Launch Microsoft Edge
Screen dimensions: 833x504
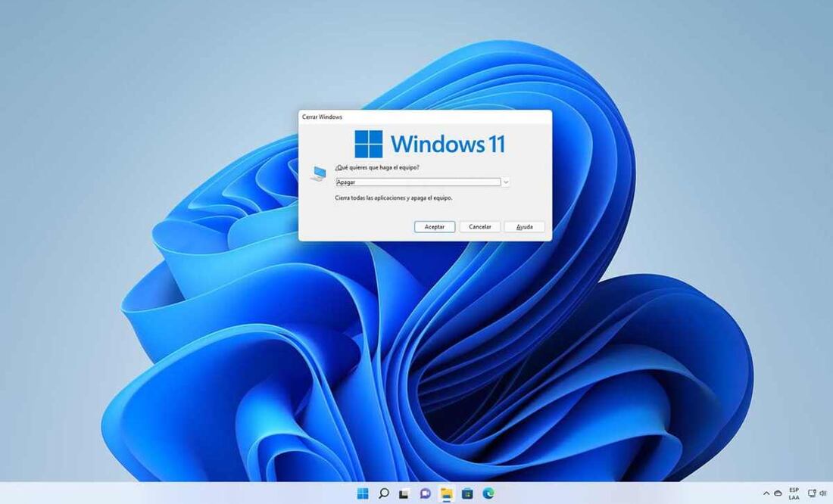488,492
